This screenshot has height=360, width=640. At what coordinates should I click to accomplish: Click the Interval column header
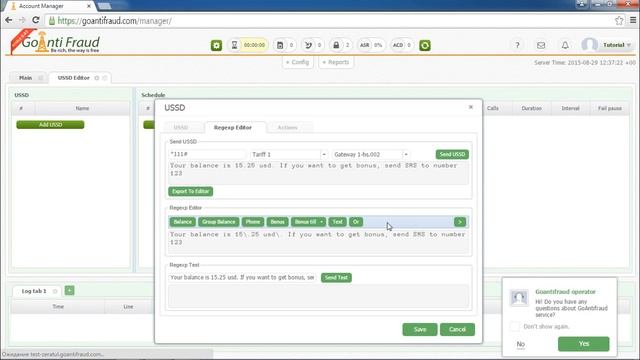point(570,108)
